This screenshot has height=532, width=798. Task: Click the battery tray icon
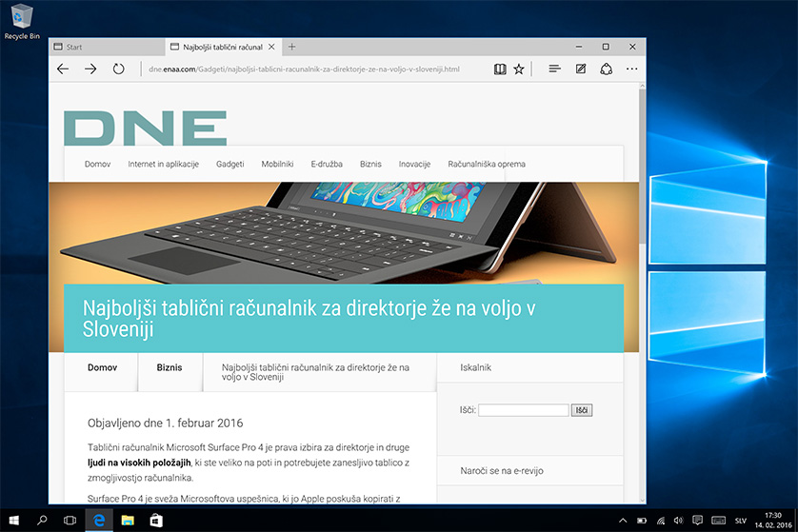642,521
